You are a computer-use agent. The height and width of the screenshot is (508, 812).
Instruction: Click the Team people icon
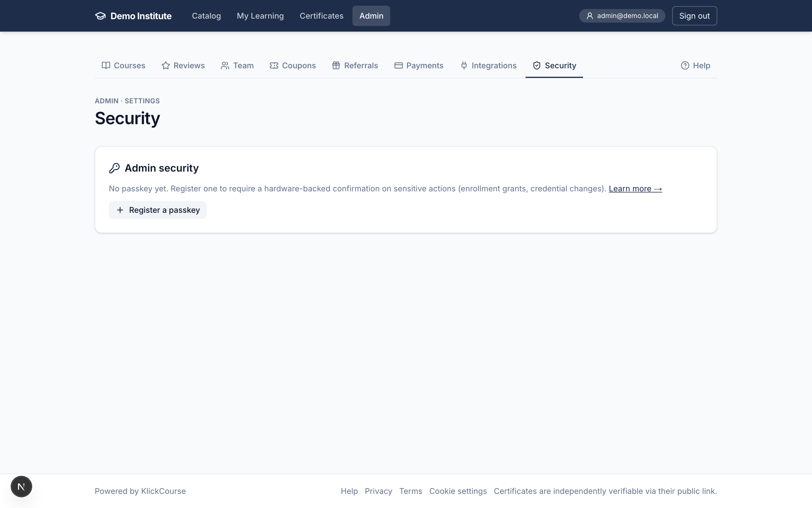tap(225, 65)
